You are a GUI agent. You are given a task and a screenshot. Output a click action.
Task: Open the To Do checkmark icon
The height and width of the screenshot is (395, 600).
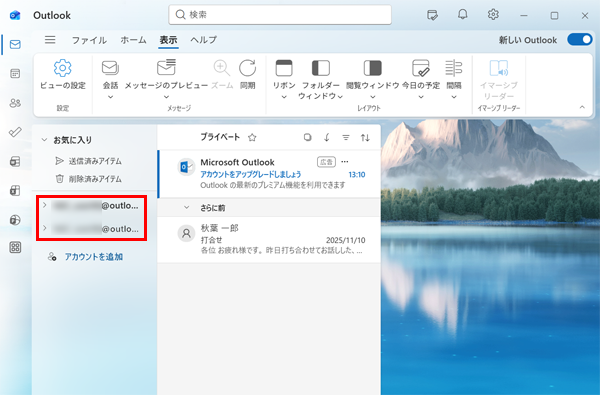click(15, 132)
